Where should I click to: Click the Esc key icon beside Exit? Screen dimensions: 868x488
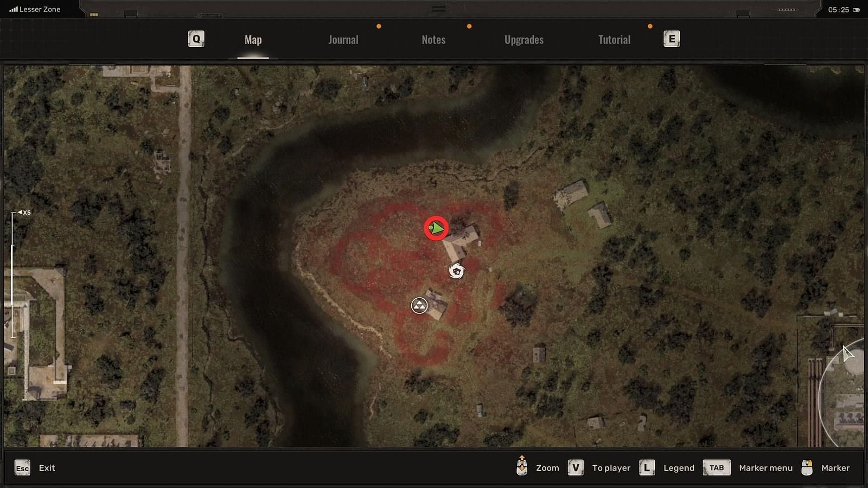pyautogui.click(x=22, y=467)
